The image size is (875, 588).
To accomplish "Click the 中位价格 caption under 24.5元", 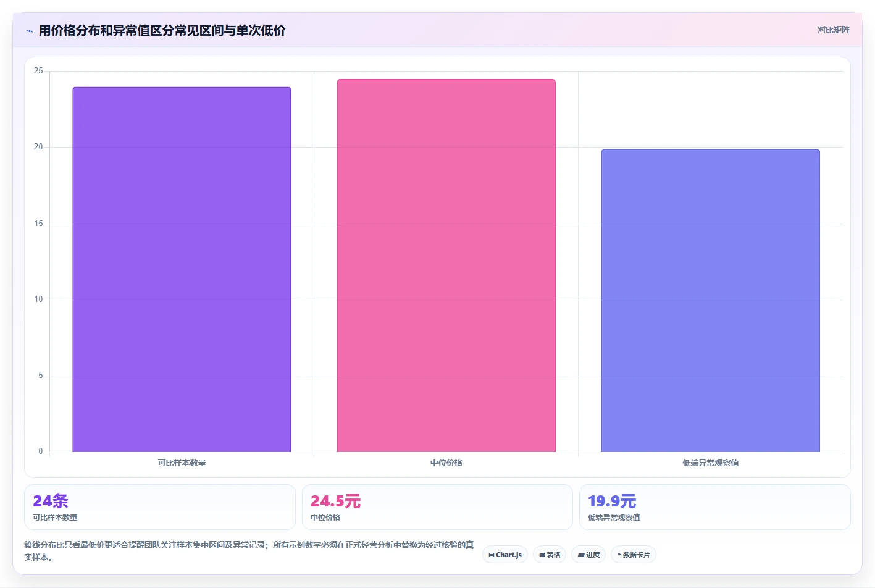I will coord(325,518).
